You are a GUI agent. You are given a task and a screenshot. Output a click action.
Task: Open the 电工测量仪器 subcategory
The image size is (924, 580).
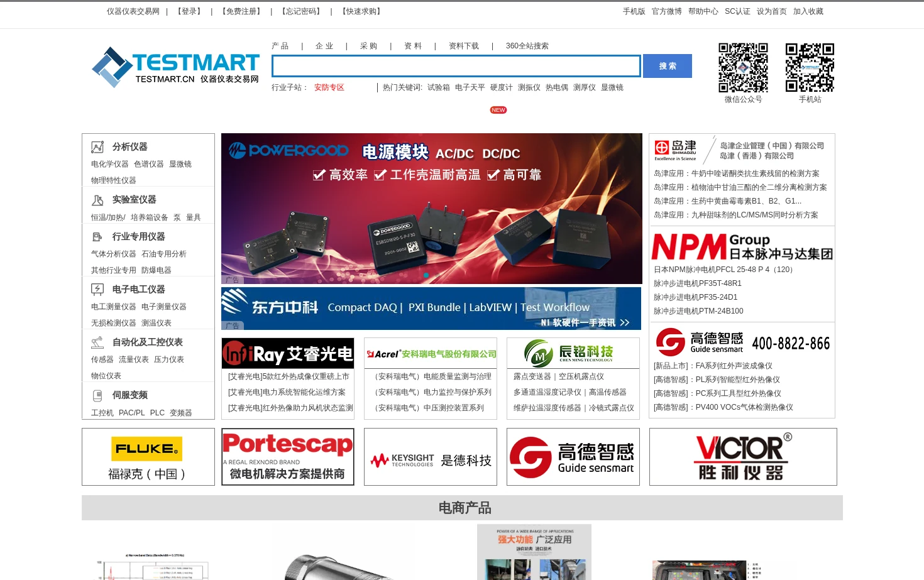(x=114, y=307)
